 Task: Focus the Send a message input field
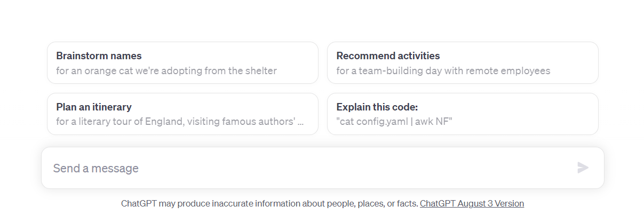tap(309, 168)
